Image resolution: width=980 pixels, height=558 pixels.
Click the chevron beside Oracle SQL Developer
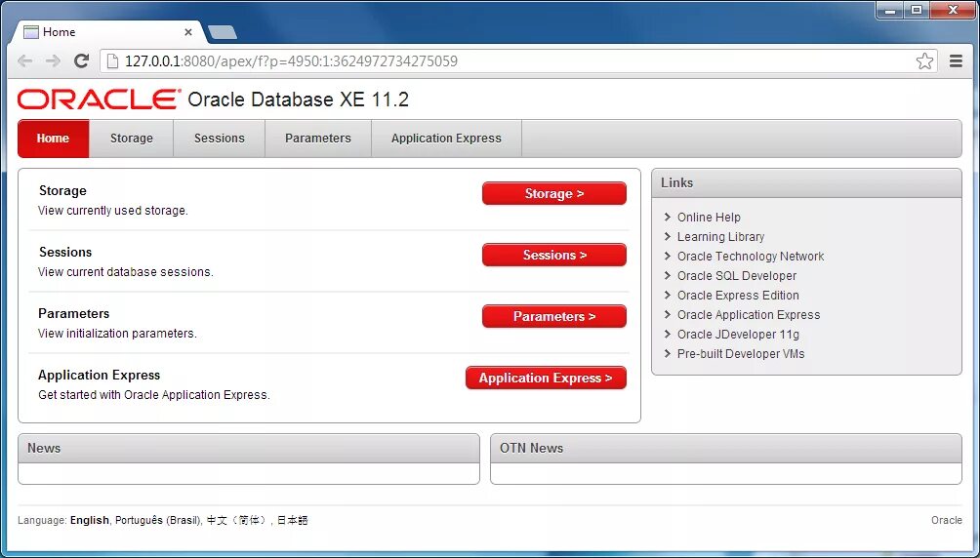pyautogui.click(x=668, y=275)
